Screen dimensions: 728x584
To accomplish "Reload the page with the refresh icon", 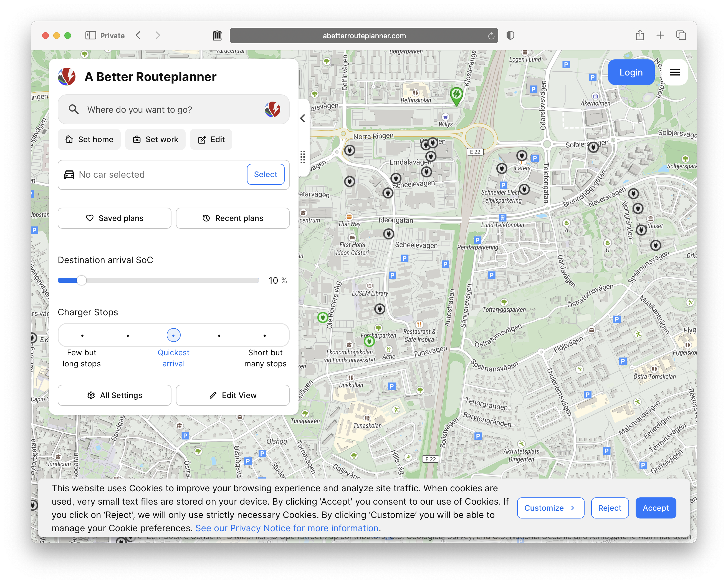I will [491, 36].
